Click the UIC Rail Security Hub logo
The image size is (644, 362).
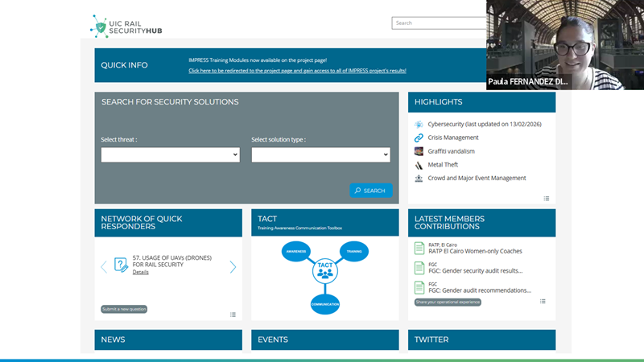click(x=126, y=27)
